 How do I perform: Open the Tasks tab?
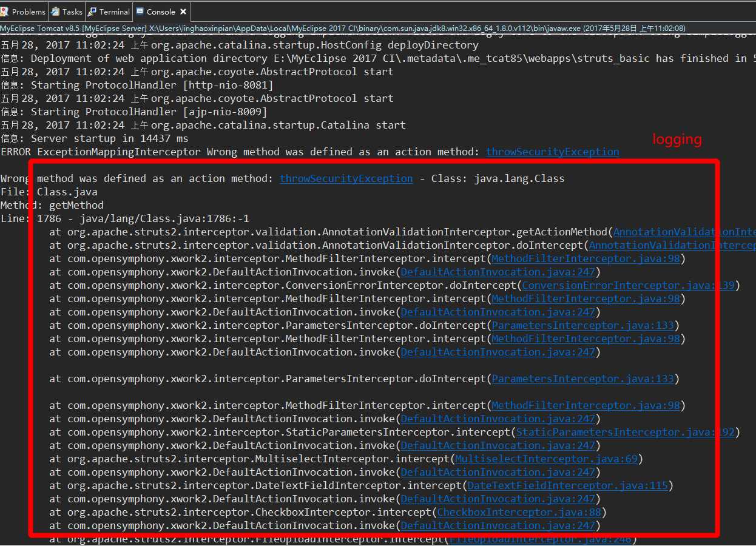[67, 12]
